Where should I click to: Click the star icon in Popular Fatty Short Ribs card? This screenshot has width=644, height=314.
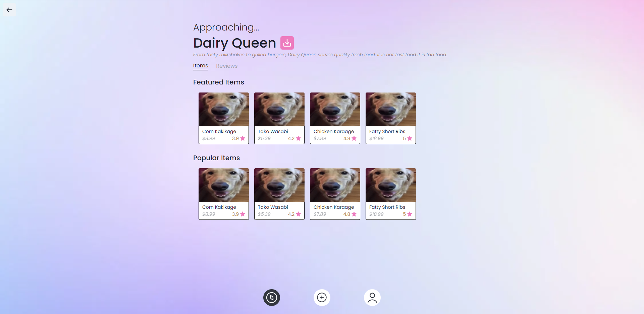tap(410, 214)
